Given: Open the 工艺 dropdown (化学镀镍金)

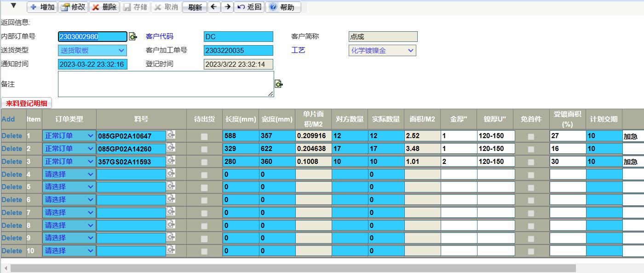Looking at the screenshot, I should [x=382, y=51].
